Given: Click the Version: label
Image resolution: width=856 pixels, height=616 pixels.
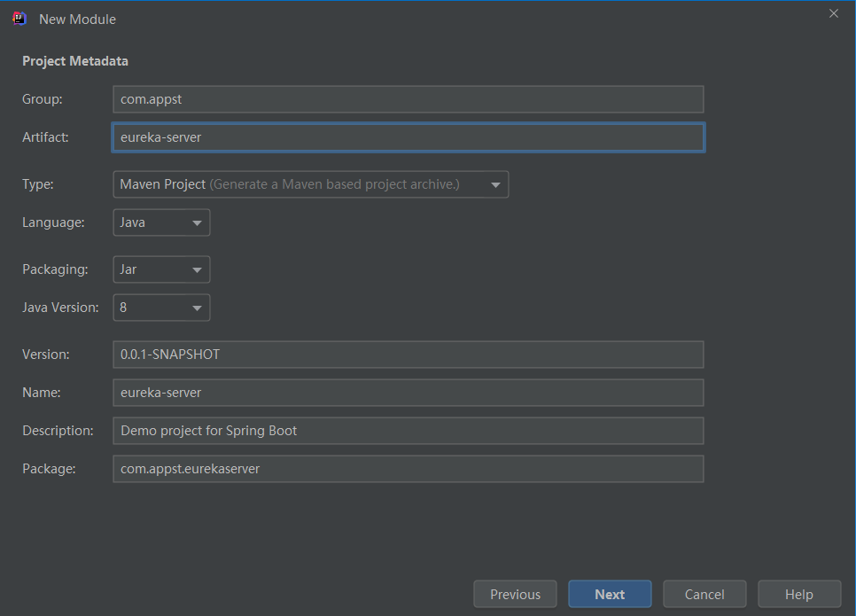Looking at the screenshot, I should pyautogui.click(x=46, y=355).
